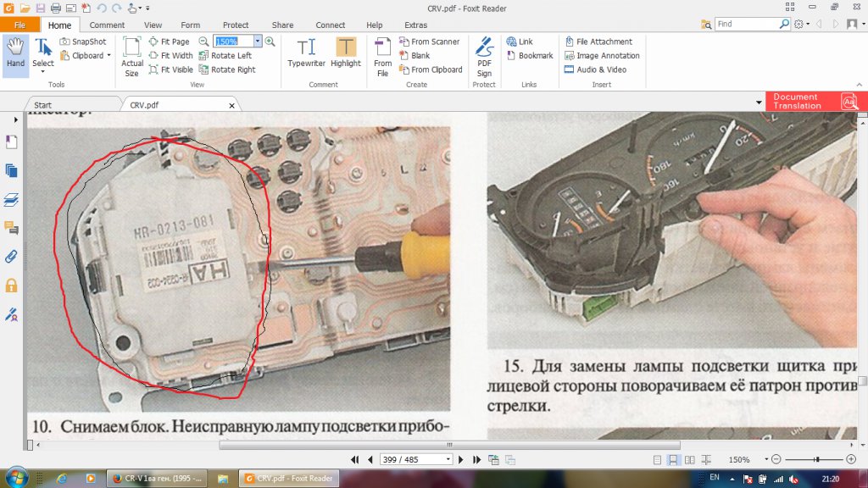Take a SnapShot of the page
This screenshot has height=488, width=868.
[82, 42]
